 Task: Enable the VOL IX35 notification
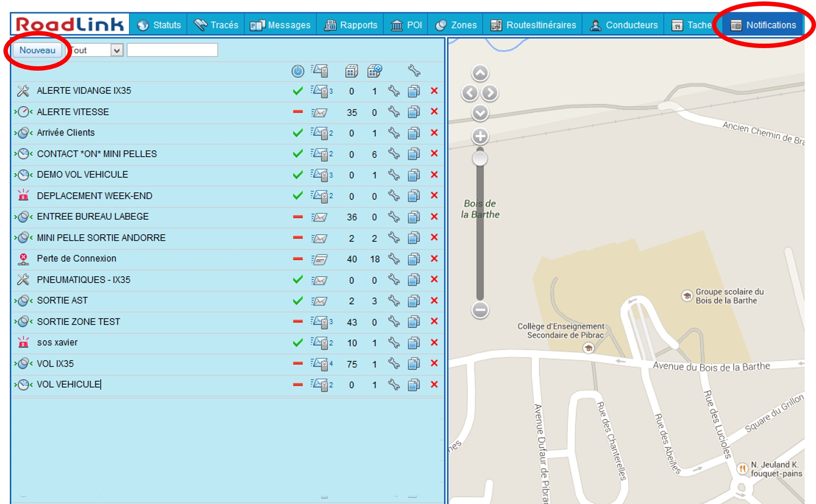click(298, 364)
